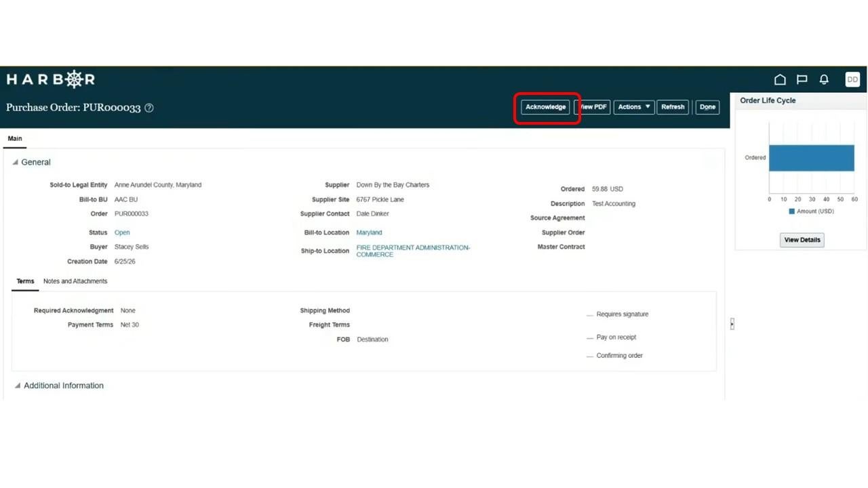Collapse the General section
The width and height of the screenshot is (868, 488).
pos(16,163)
